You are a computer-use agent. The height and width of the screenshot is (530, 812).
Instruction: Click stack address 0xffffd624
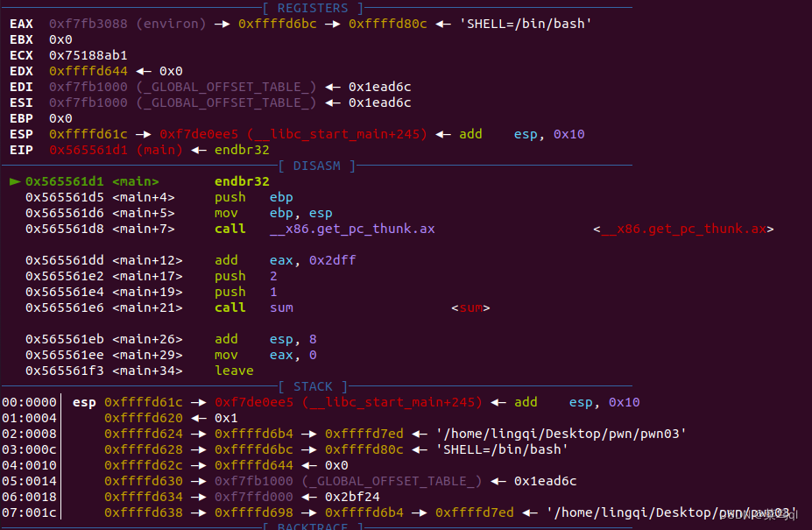144,435
